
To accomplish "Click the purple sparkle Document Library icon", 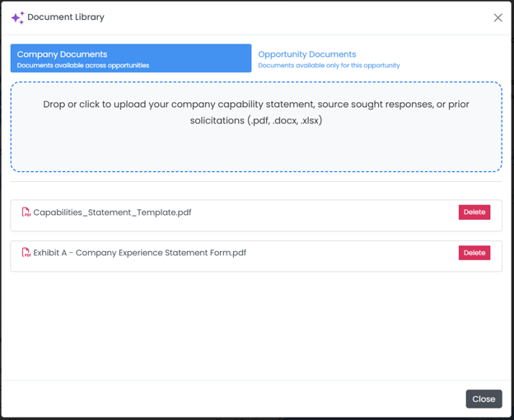I will click(x=17, y=17).
